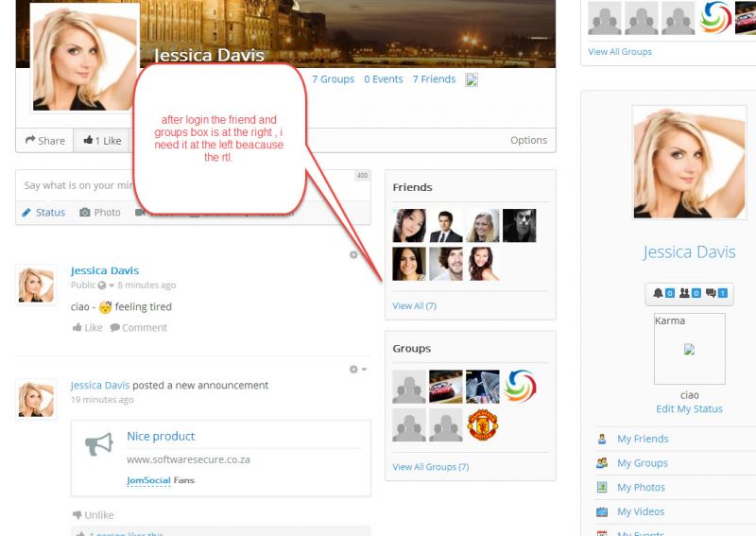The image size is (756, 536).
Task: Open the 0 Events link
Action: [384, 79]
